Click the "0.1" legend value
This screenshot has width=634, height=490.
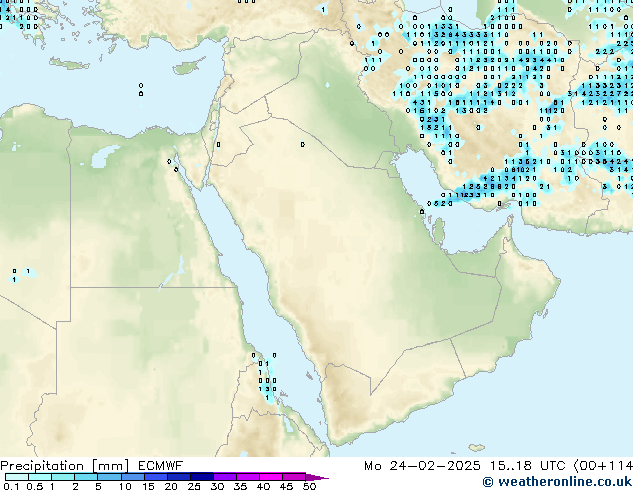pyautogui.click(x=11, y=486)
